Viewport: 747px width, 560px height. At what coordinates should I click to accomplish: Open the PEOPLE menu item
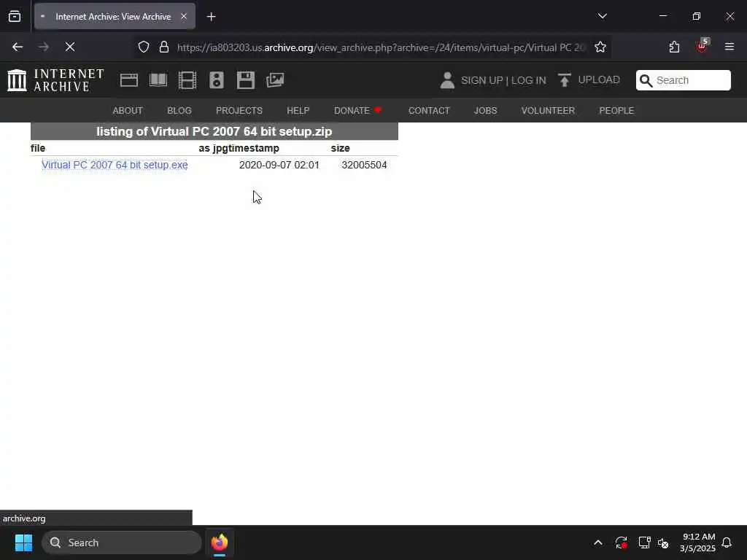616,111
